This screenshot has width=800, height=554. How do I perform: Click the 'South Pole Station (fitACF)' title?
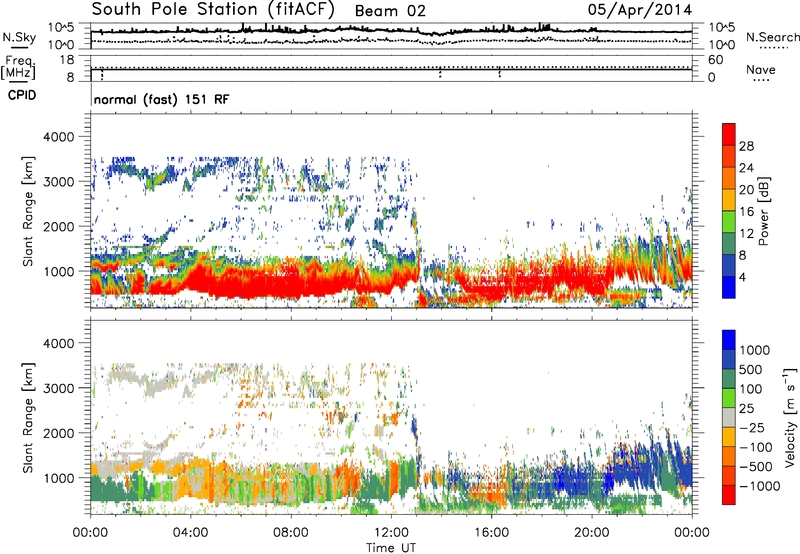pos(213,9)
